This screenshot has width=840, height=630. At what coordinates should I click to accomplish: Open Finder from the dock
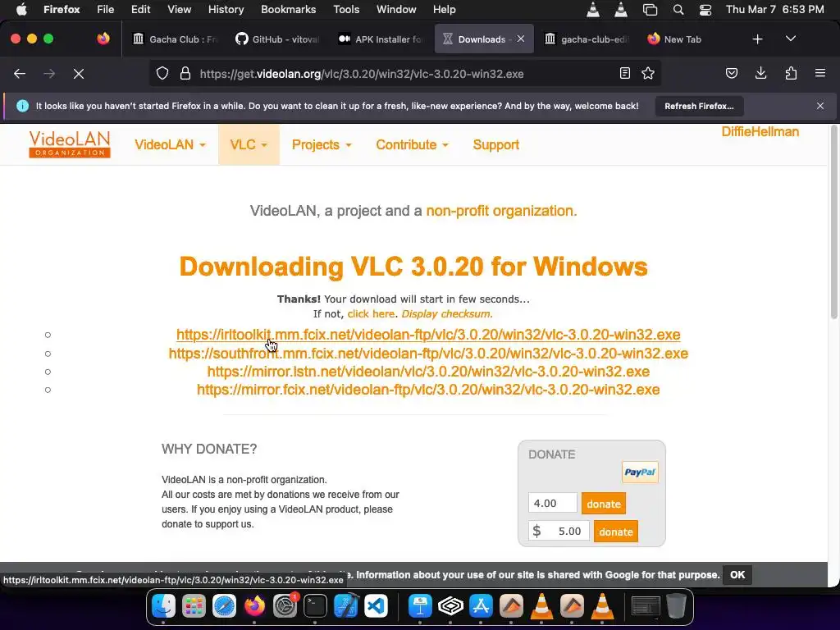[163, 606]
